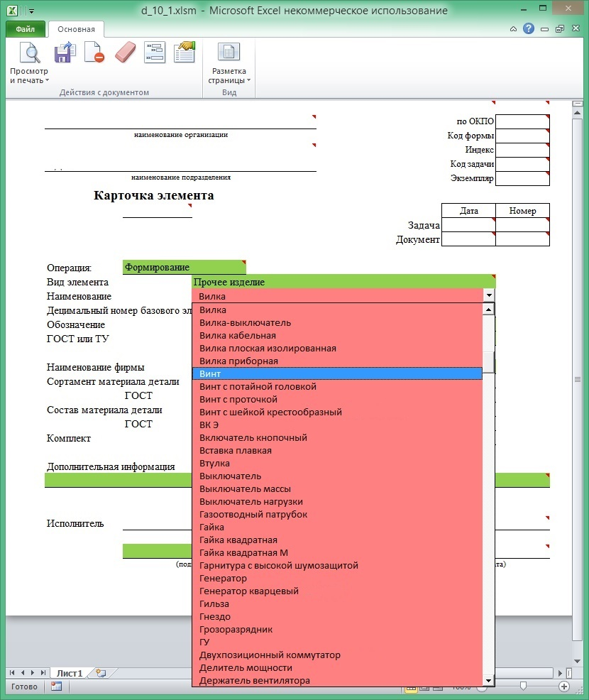Open the Разметка страницы view dropdown
The height and width of the screenshot is (700, 589).
[229, 63]
